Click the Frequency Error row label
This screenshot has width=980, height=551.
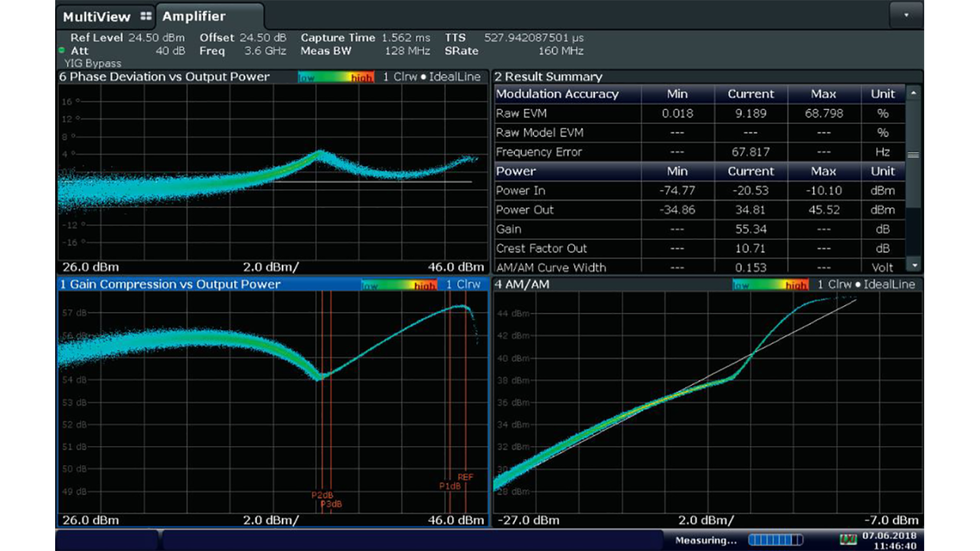[539, 152]
